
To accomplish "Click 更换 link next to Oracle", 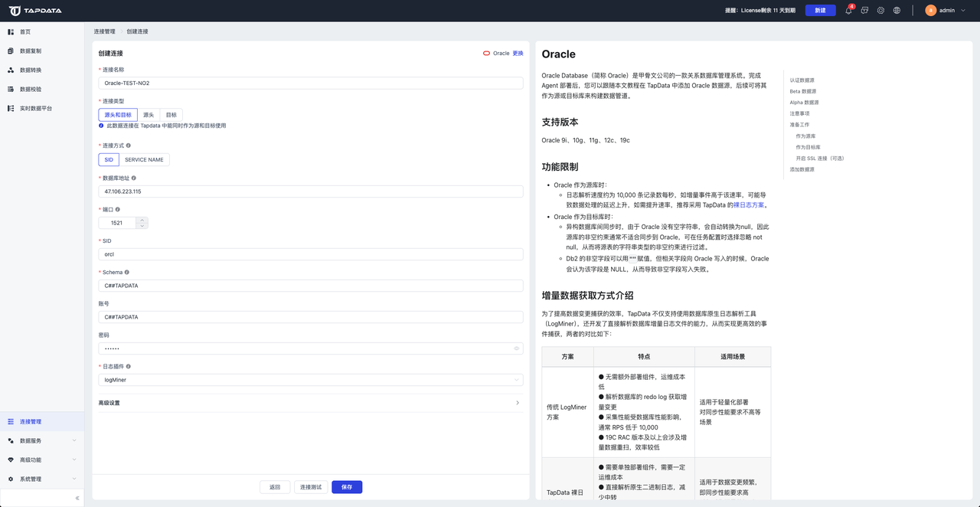I will tap(518, 54).
